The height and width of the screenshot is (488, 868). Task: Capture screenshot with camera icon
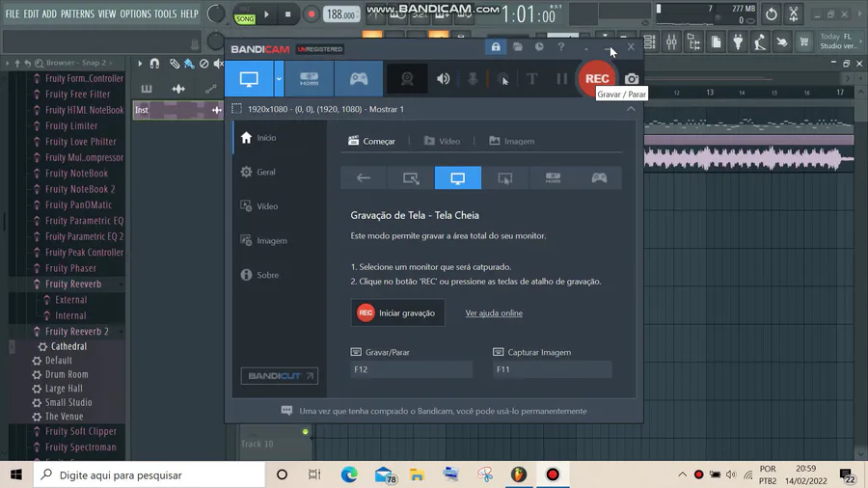(632, 79)
